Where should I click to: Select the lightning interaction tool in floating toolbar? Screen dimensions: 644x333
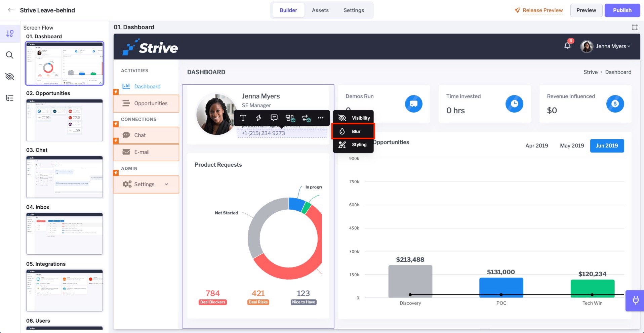click(x=258, y=118)
